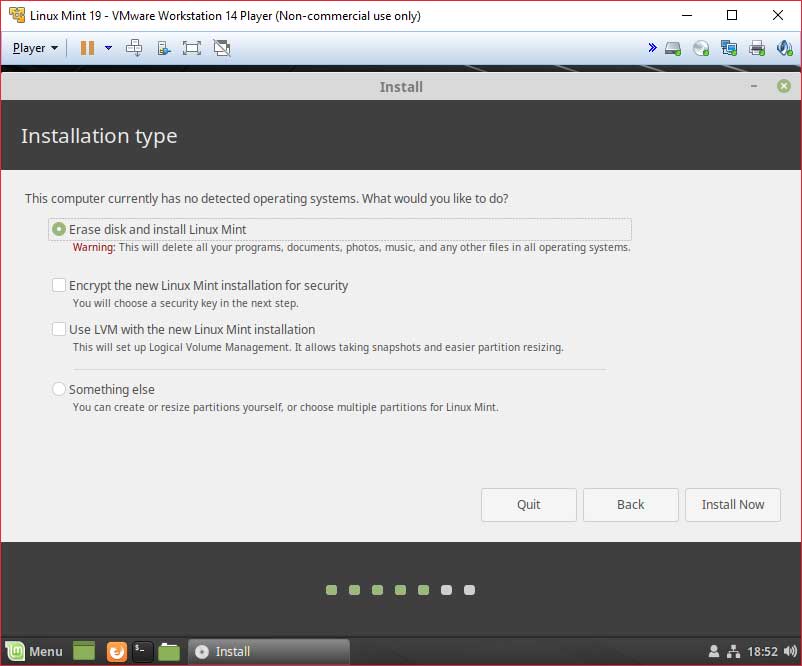Click the manage virtual machine toolbar icon
Image resolution: width=802 pixels, height=666 pixels.
[x=163, y=48]
